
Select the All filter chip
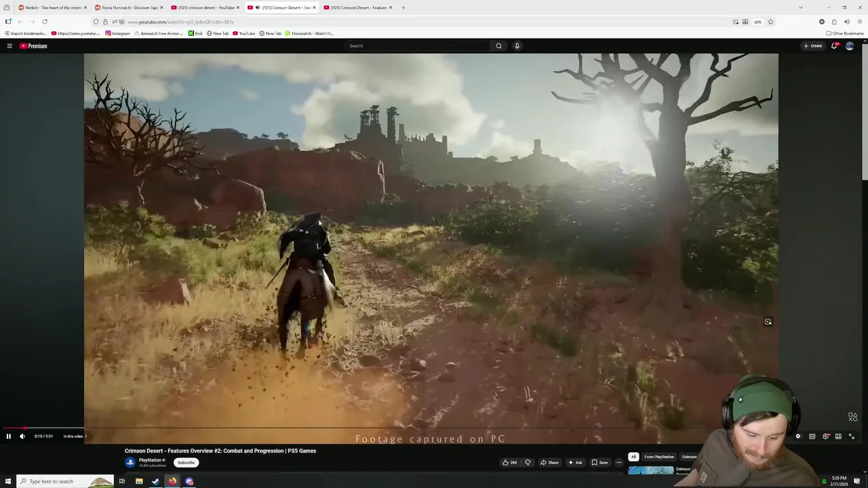pyautogui.click(x=633, y=457)
